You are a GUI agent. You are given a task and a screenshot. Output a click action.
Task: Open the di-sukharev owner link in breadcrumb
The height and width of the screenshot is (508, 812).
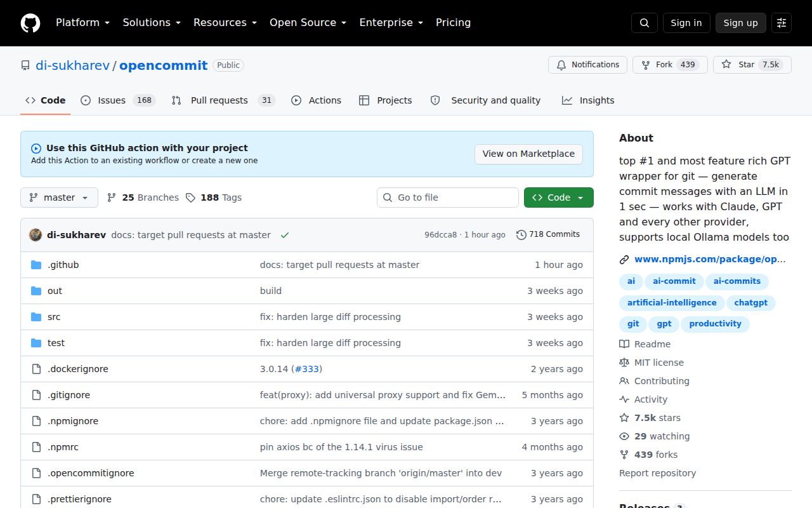pos(72,65)
